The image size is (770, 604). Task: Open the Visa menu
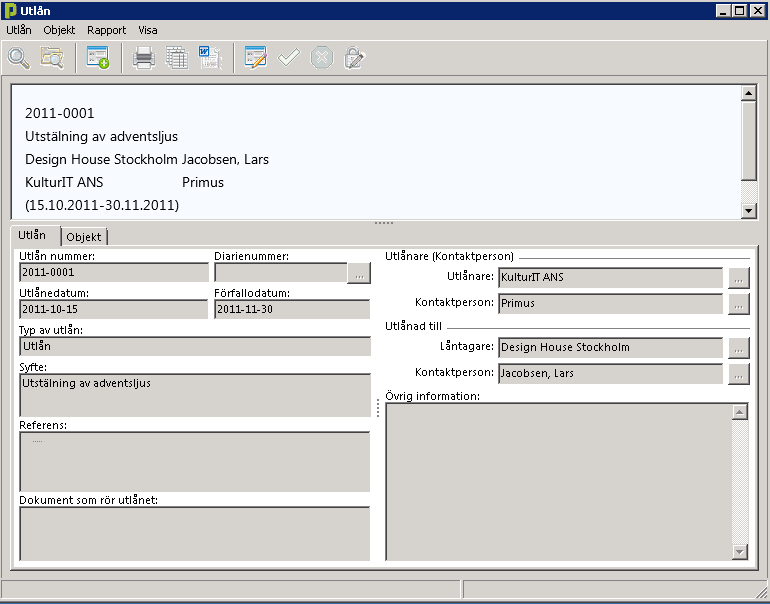pyautogui.click(x=148, y=30)
